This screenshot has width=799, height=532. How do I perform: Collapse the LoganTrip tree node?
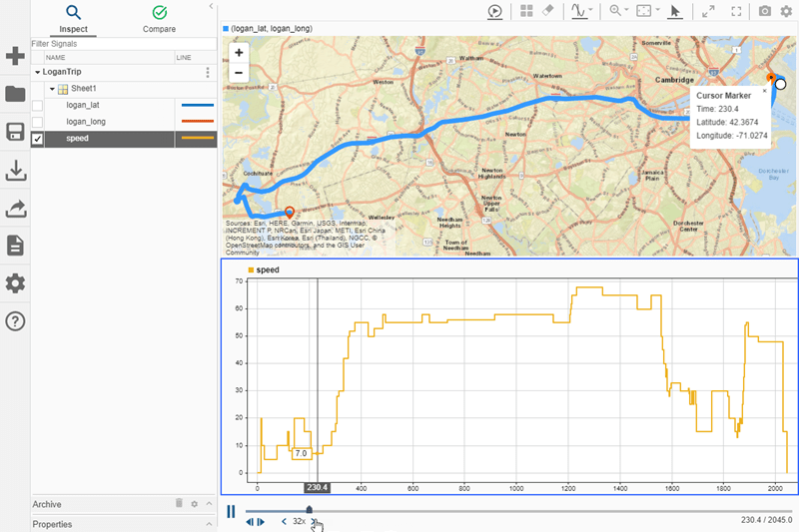click(37, 72)
